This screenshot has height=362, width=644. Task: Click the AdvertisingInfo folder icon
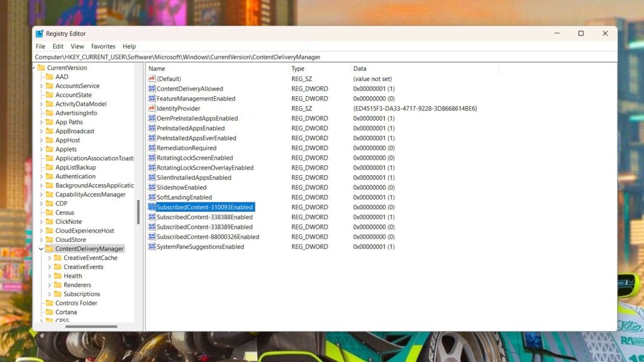click(x=49, y=112)
